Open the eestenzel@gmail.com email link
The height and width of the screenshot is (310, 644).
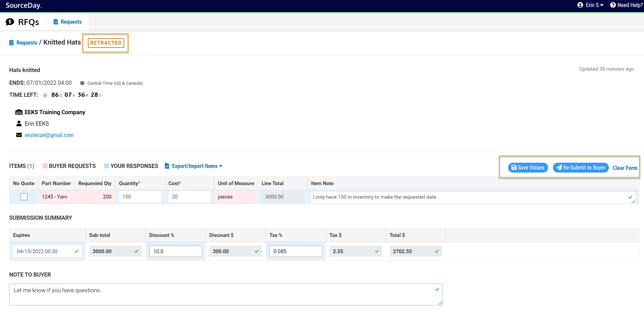49,135
